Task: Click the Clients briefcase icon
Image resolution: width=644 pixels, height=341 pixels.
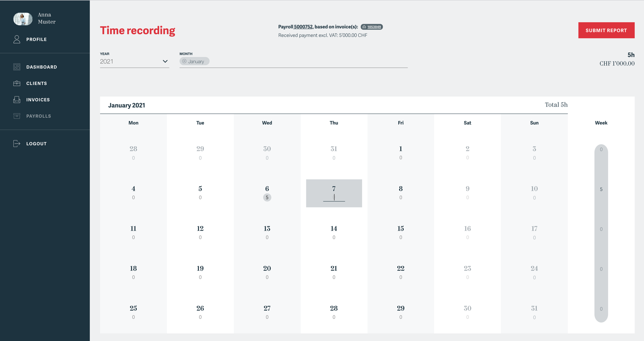Action: click(17, 83)
